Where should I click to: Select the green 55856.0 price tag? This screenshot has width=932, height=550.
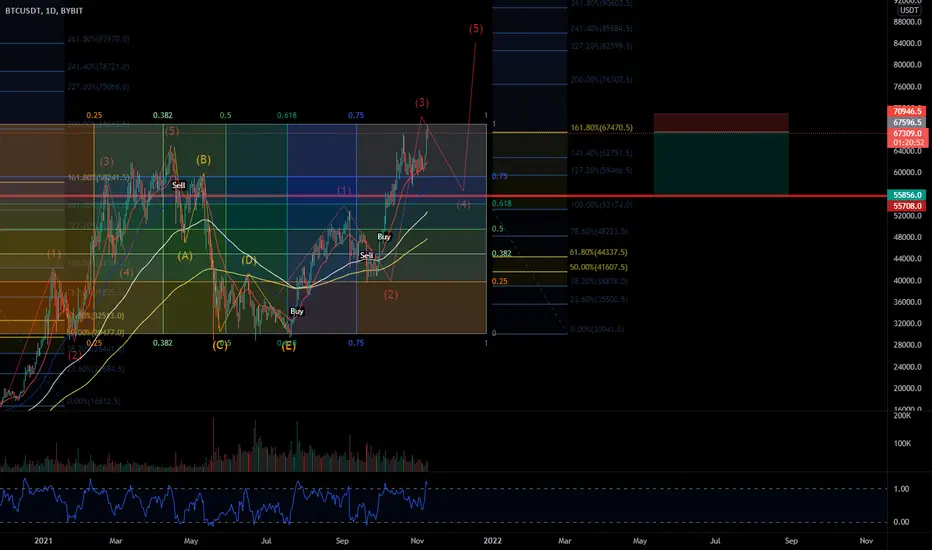(907, 195)
